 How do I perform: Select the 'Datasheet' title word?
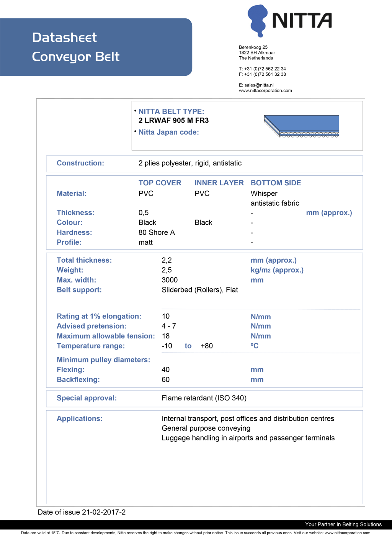click(64, 38)
